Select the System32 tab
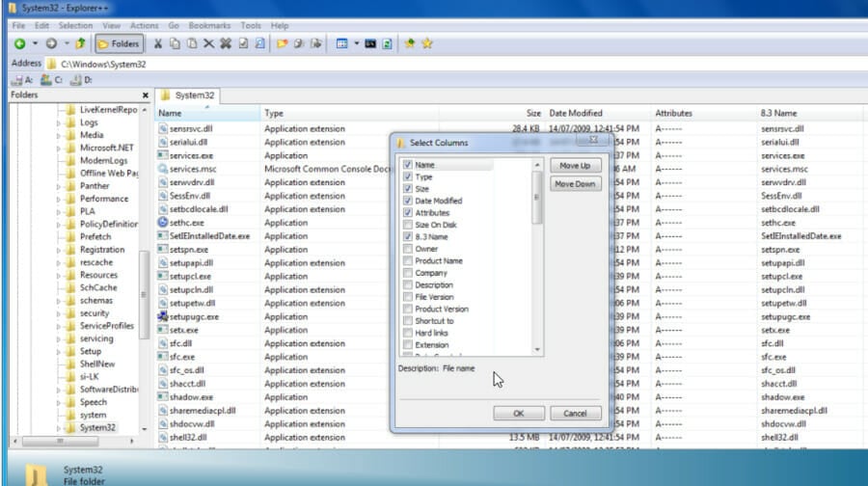The height and width of the screenshot is (486, 868). (188, 95)
